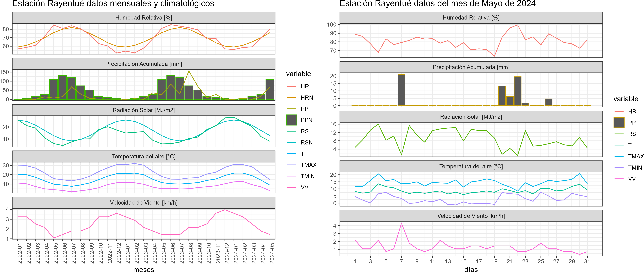Image resolution: width=644 pixels, height=272 pixels.
Task: Select 'Humedad Relativa [%]' strip in May 2024 chart
Action: [471, 18]
